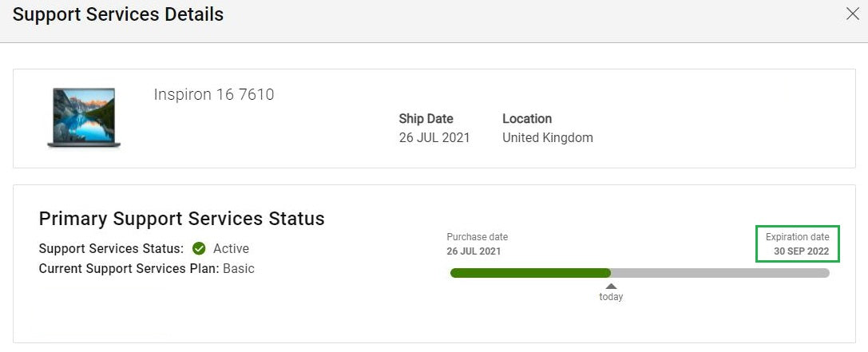The height and width of the screenshot is (352, 868).
Task: Click the Inspiron laptop product thumbnail
Action: tap(84, 118)
